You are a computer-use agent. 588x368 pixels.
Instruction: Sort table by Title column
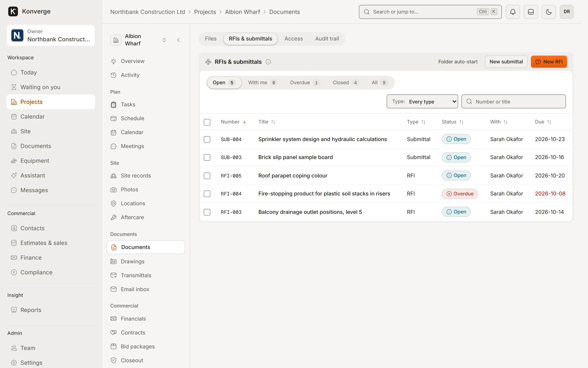point(267,122)
